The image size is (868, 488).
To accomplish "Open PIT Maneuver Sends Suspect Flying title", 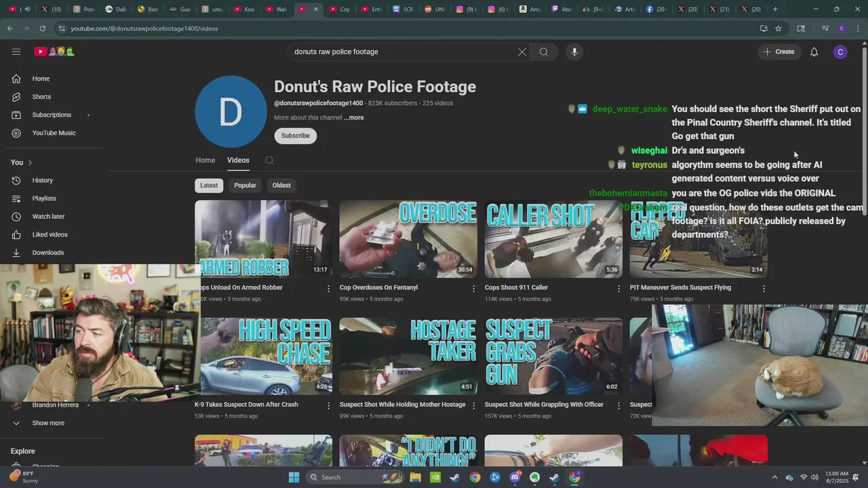I will pos(680,287).
